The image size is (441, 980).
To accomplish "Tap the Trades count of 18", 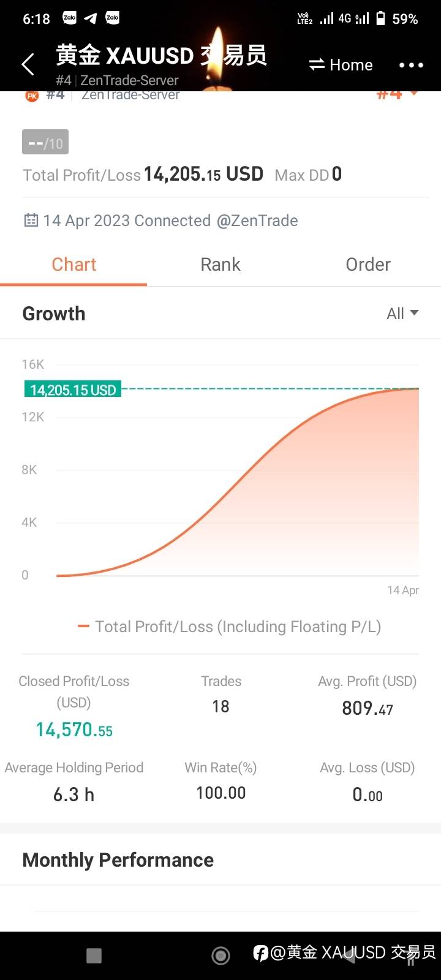I will point(221,706).
